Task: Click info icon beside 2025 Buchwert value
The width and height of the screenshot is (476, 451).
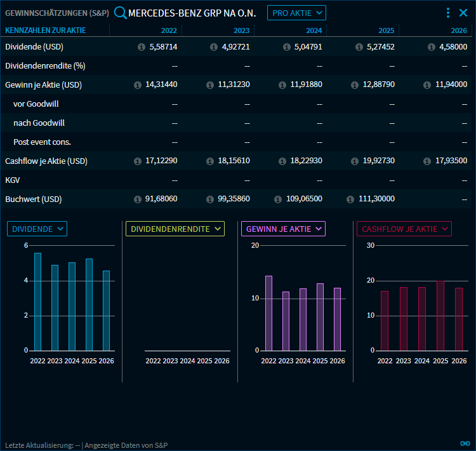Action: [x=351, y=199]
